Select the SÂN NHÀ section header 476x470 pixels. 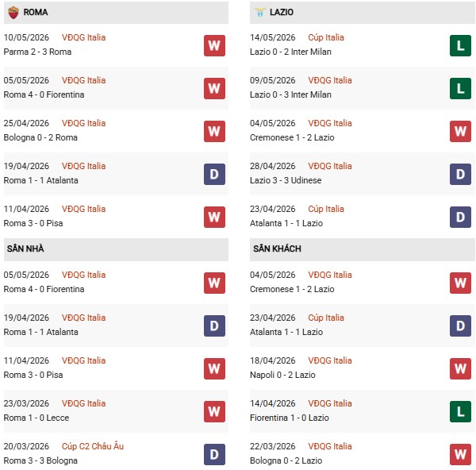(116, 249)
